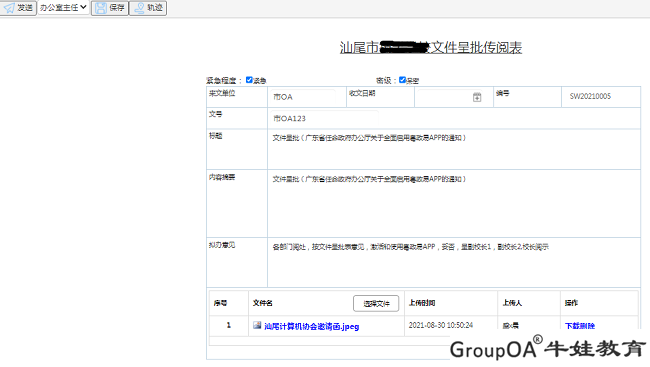Toggle the 紧急 urgency checkbox
The height and width of the screenshot is (367, 650).
click(249, 80)
